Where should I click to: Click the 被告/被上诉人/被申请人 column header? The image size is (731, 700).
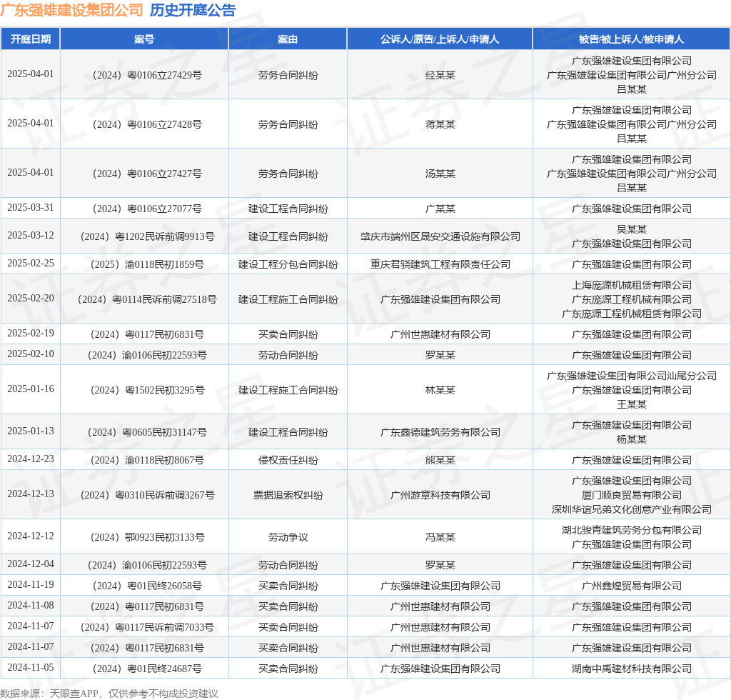point(631,39)
